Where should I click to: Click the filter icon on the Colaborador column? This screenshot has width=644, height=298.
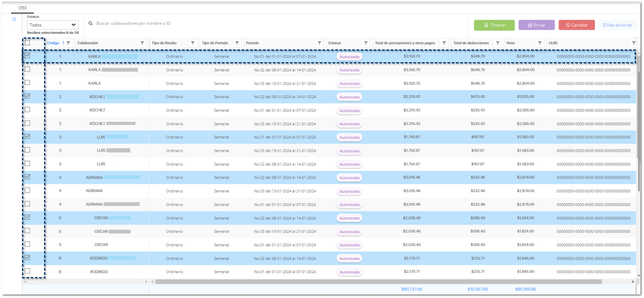[142, 43]
